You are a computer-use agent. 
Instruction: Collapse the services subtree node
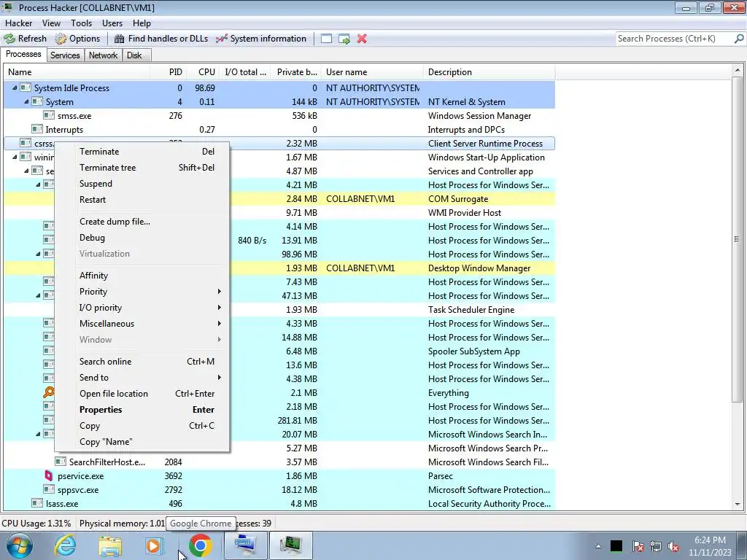26,171
